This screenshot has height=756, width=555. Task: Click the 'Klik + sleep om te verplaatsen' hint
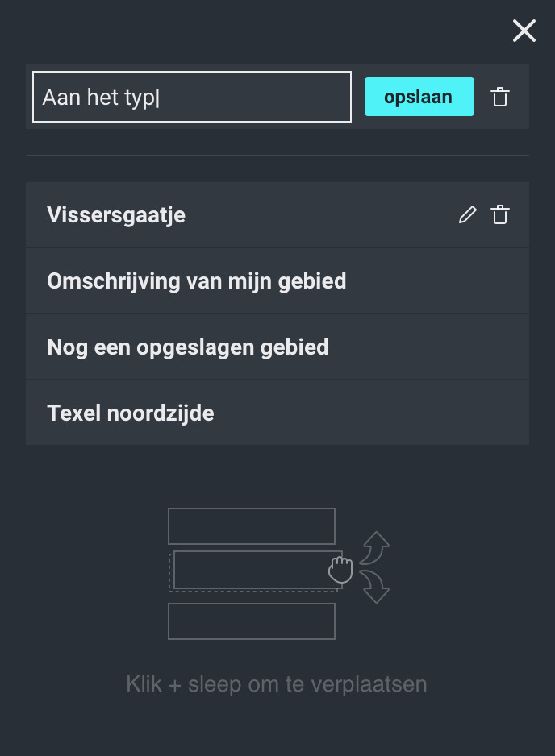(x=277, y=685)
